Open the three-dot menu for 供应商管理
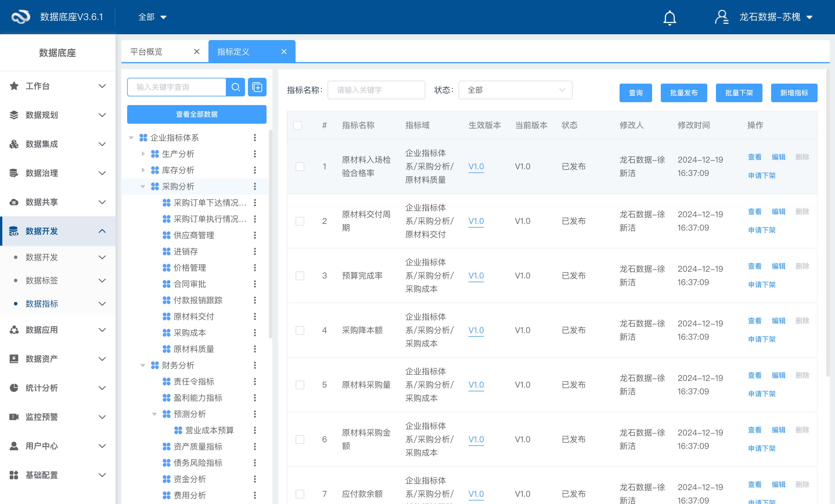835x504 pixels. tap(255, 235)
